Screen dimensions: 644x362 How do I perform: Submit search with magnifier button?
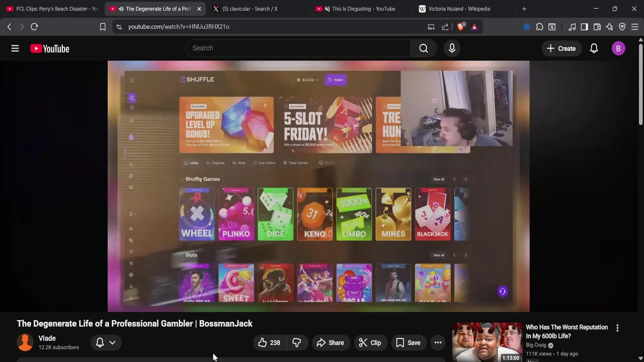pos(424,48)
